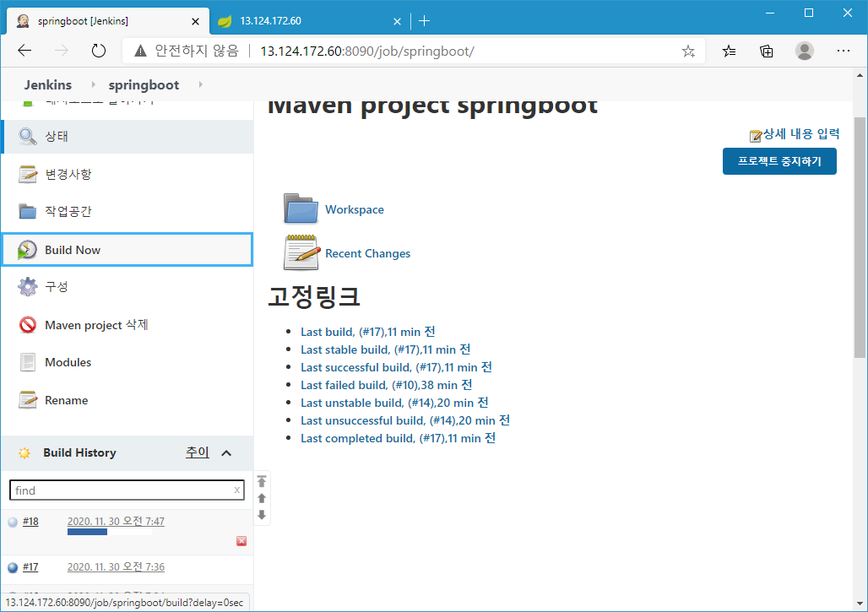Open the browser settings ellipsis menu
Viewport: 868px width, 612px height.
click(843, 51)
